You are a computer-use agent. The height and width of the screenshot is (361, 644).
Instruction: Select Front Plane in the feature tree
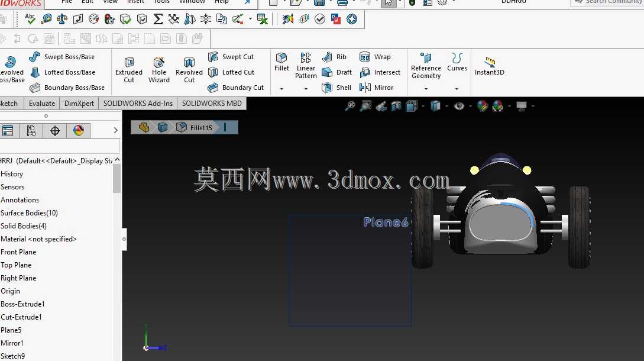tap(18, 252)
